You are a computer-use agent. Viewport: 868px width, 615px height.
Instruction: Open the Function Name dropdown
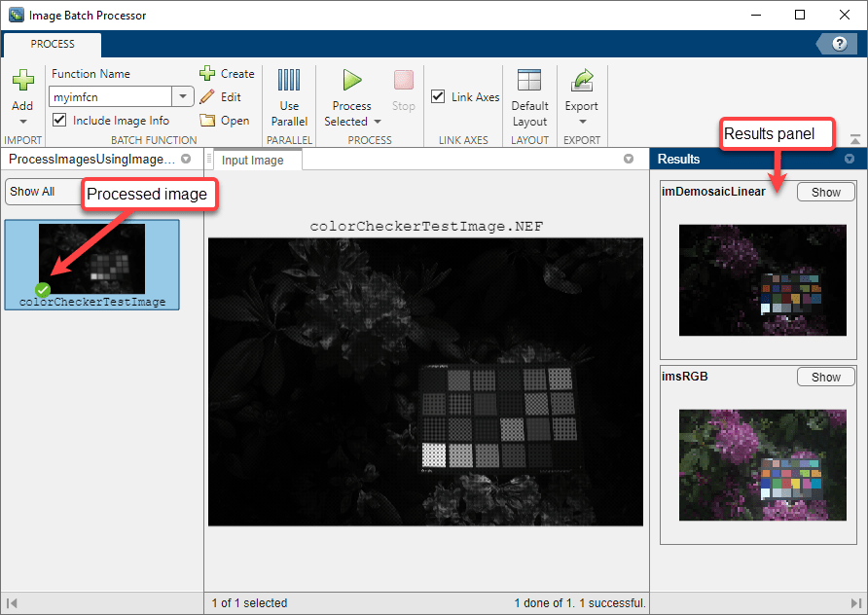click(x=182, y=96)
